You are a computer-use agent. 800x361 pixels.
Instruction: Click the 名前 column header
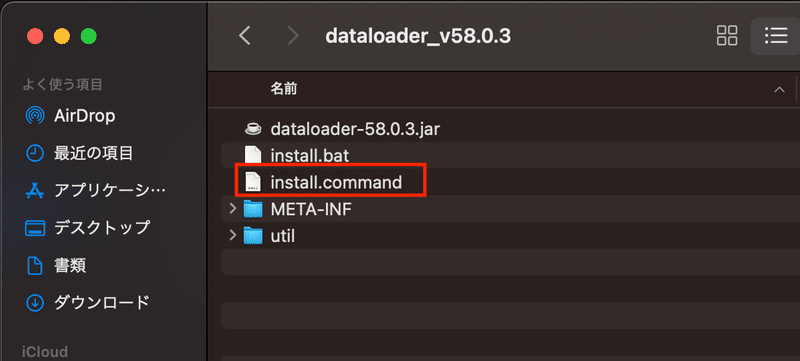(284, 89)
